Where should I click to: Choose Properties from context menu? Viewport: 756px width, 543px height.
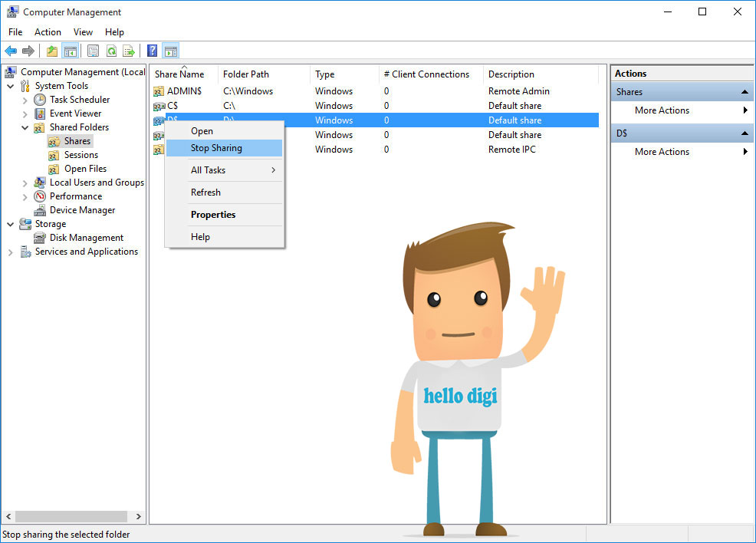click(224, 215)
